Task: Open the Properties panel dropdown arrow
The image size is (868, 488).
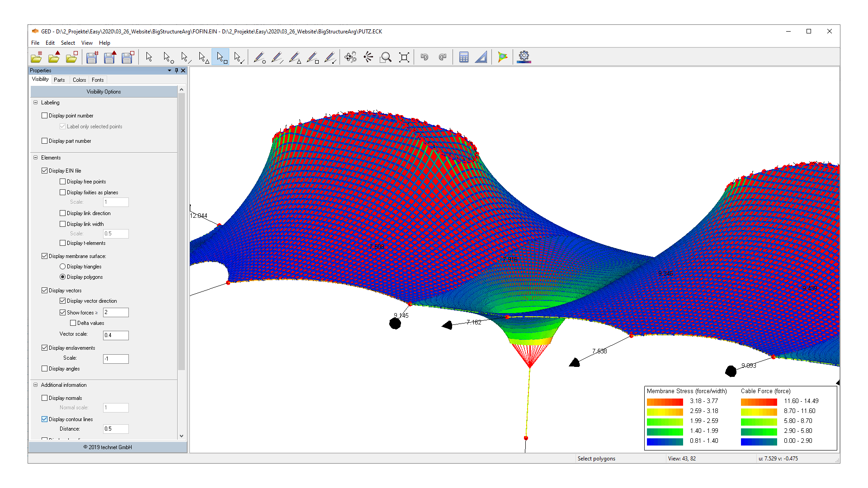Action: pos(170,70)
